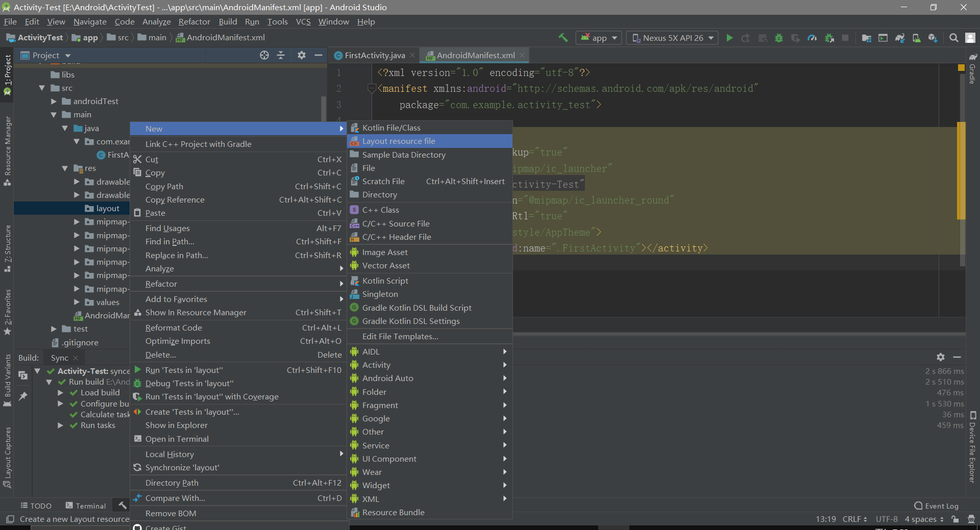This screenshot has height=530, width=980.
Task: Expand the values folder
Action: click(x=77, y=302)
